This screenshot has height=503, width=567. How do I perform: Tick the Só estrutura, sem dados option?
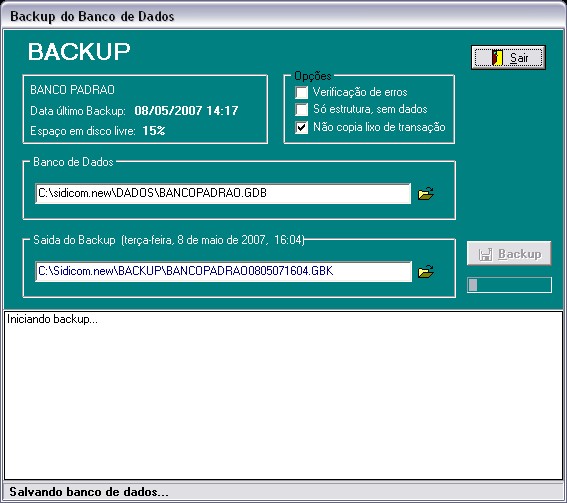301,109
